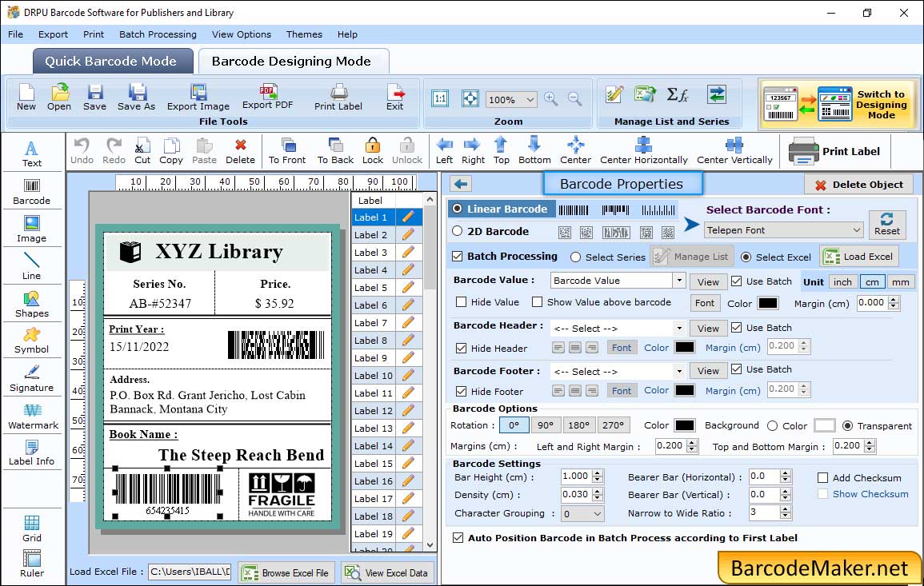924x586 pixels.
Task: Select 2D Barcode radio option
Action: coord(458,231)
